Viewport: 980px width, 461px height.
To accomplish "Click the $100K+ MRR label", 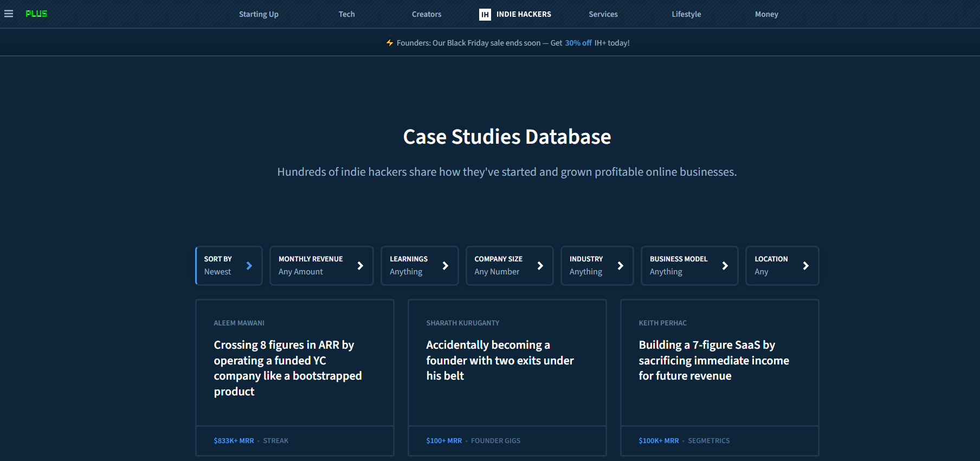I will [659, 441].
